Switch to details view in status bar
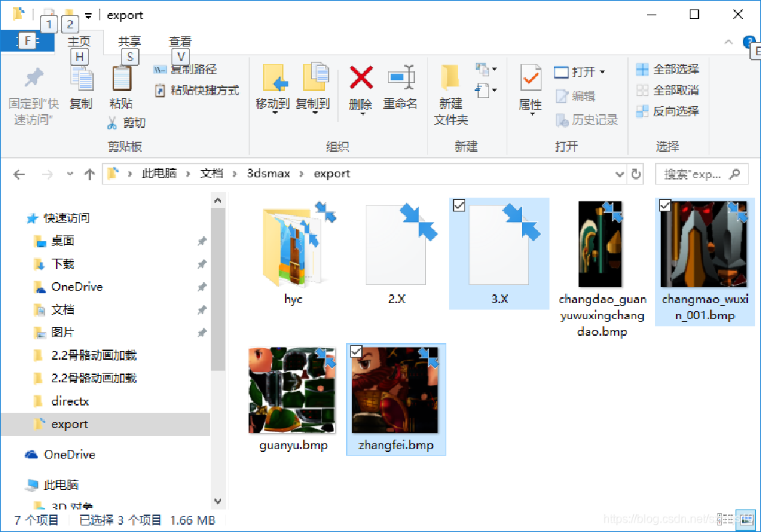The image size is (761, 532). [725, 519]
